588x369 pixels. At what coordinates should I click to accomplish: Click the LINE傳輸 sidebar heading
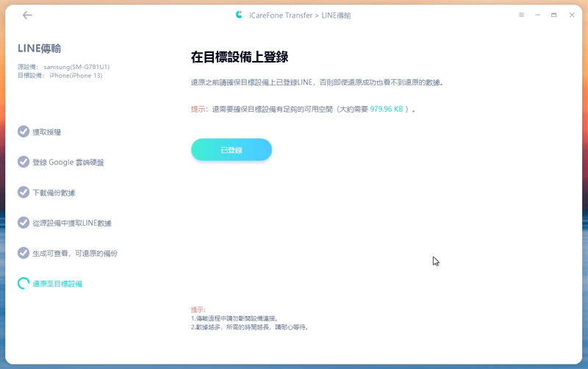click(x=40, y=49)
